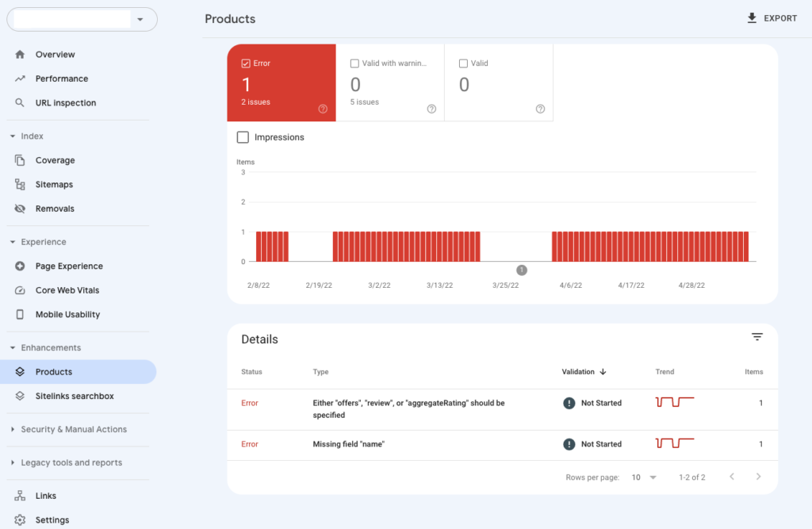Image resolution: width=812 pixels, height=529 pixels.
Task: Click the Performance trend-line icon
Action: (x=20, y=79)
